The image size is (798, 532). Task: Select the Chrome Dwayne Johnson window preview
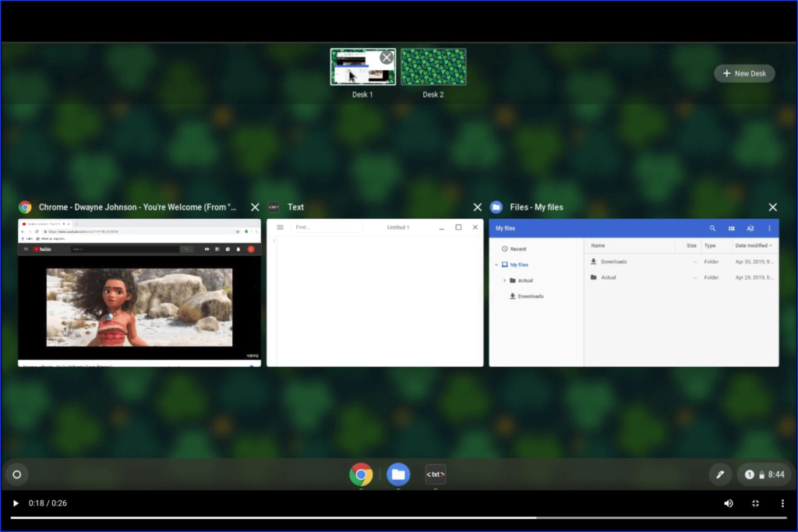(x=139, y=292)
